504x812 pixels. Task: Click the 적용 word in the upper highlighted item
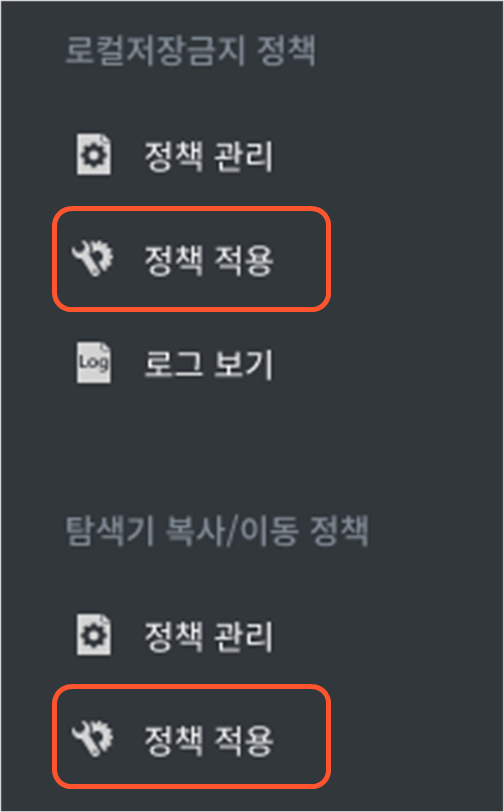(243, 260)
